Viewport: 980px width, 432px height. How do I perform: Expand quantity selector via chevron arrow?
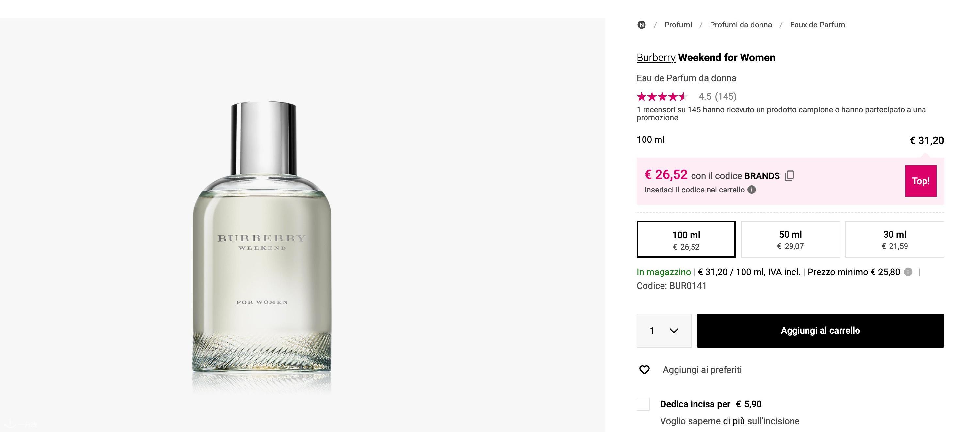(x=674, y=331)
